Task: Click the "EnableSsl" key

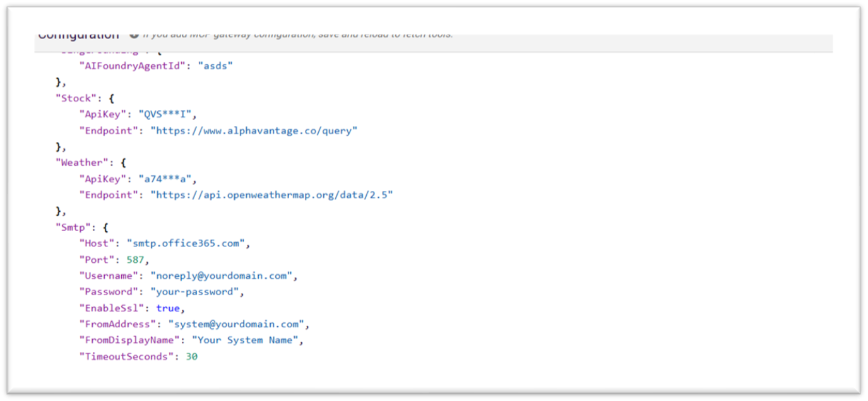Action: tap(112, 308)
